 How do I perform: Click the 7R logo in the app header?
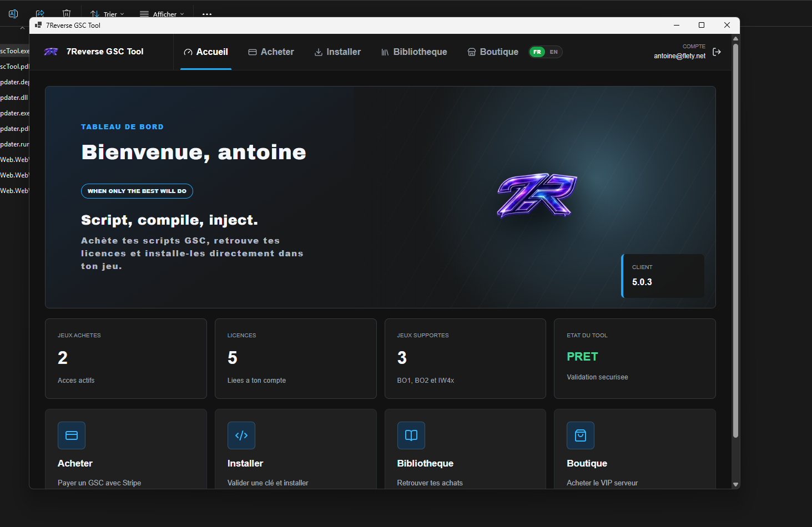(x=51, y=52)
